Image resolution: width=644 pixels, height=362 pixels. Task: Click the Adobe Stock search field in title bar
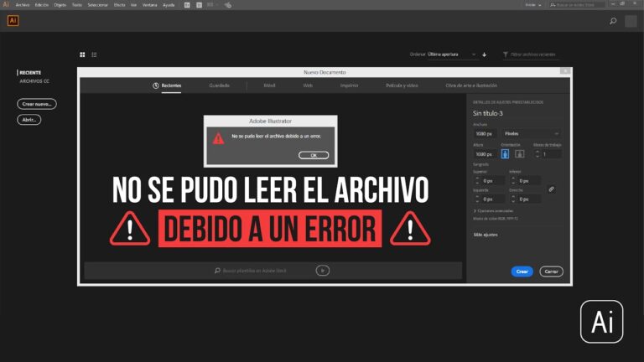click(x=577, y=5)
